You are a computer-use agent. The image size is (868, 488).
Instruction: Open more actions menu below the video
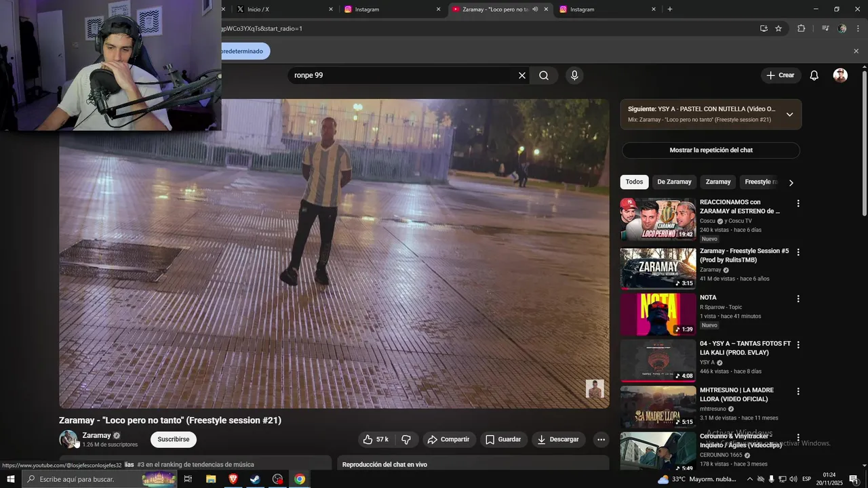click(601, 439)
